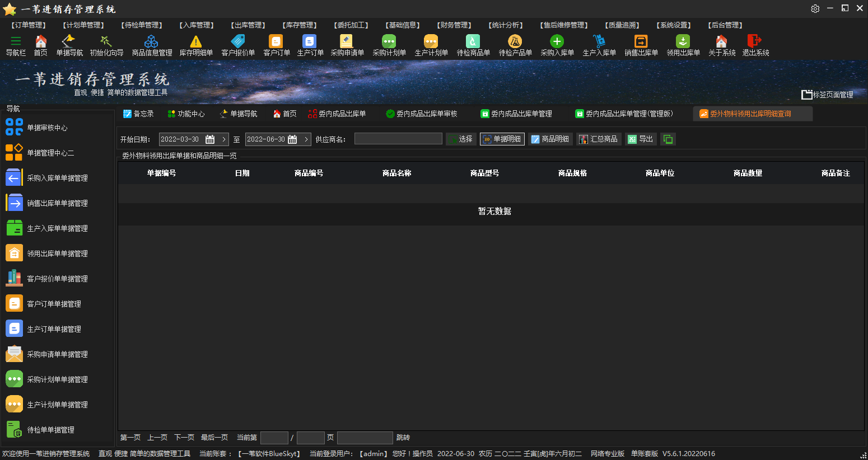
Task: Open the 财务管理 menu
Action: (454, 25)
